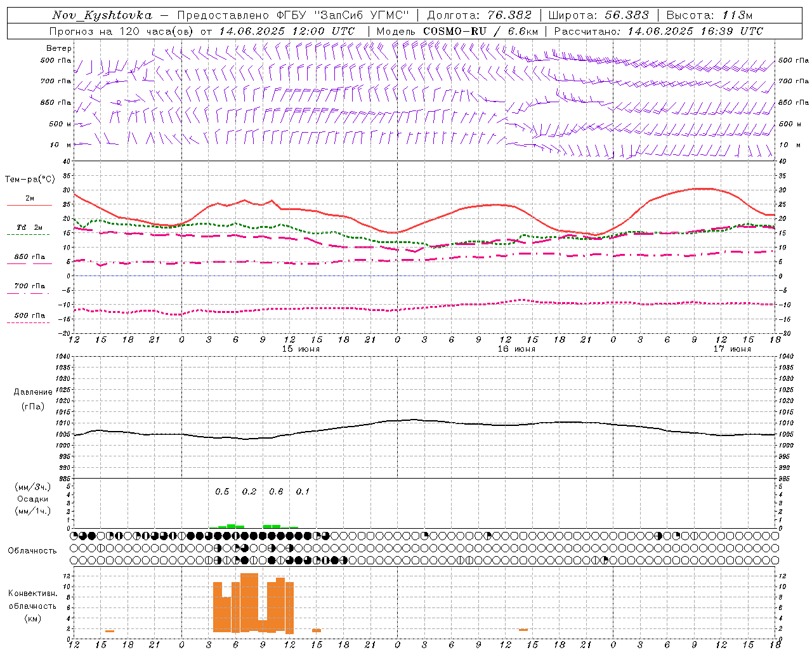The height and width of the screenshot is (650, 812).
Task: Click the (км) unit label
Action: point(33,618)
